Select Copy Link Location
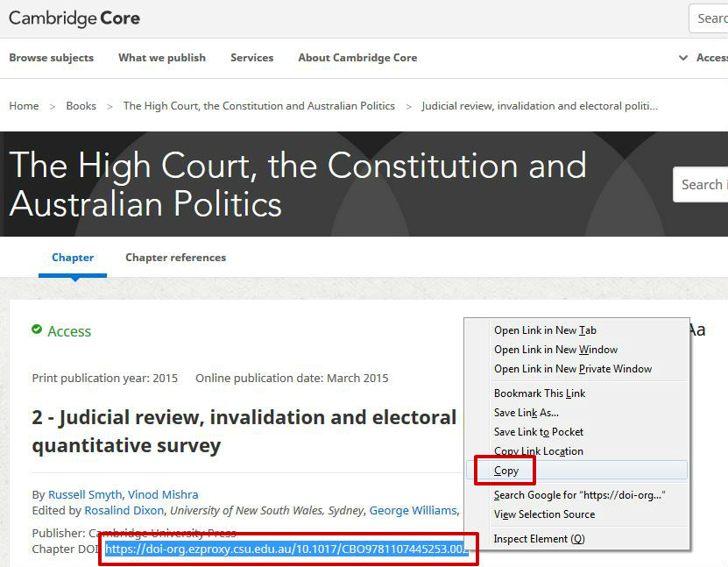The image size is (728, 567). (577, 451)
